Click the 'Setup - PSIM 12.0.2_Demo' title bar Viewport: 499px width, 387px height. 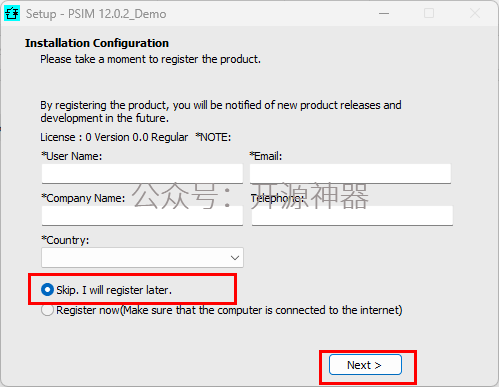click(96, 14)
